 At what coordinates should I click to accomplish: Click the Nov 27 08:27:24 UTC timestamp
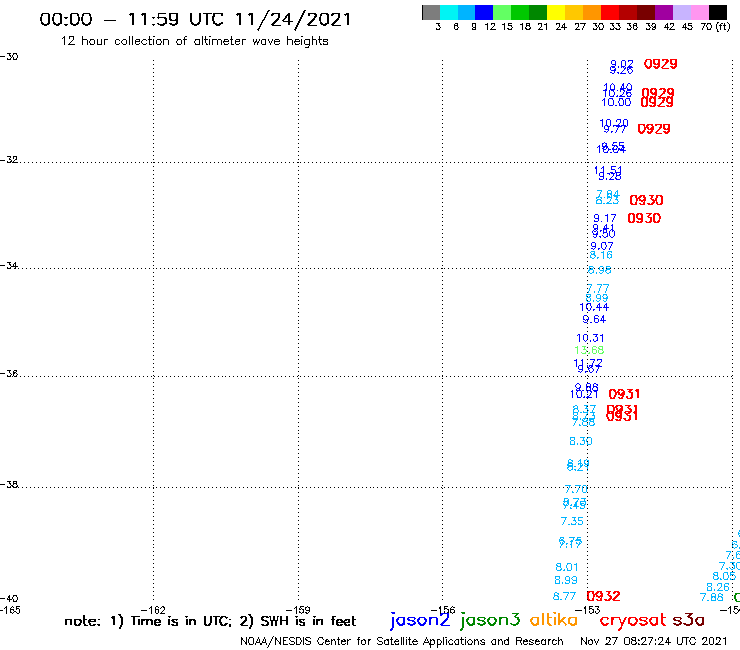(654, 641)
